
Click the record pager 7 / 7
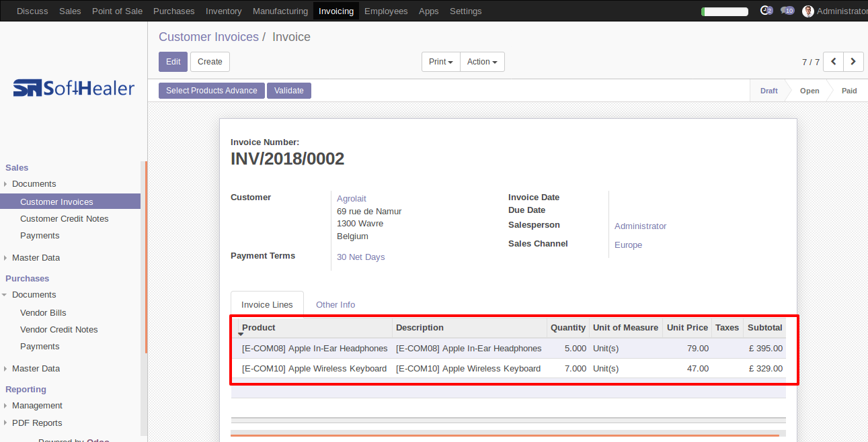[x=811, y=62]
